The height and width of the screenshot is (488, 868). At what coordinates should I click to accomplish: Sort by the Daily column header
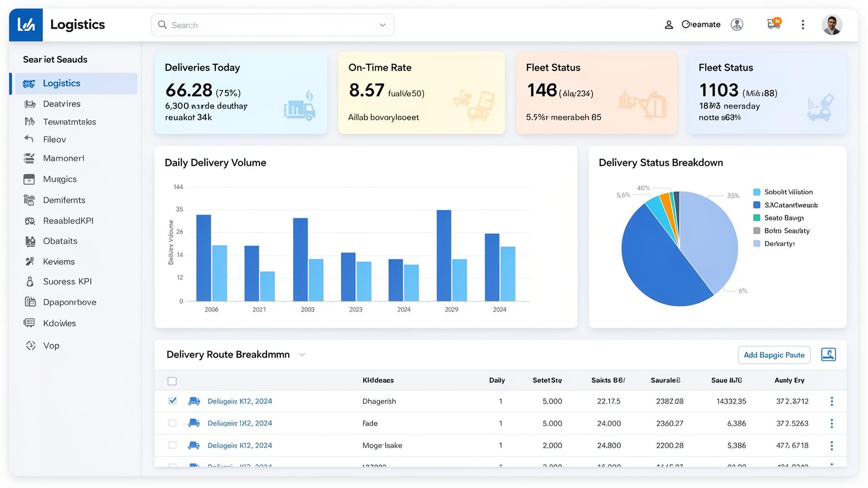497,380
